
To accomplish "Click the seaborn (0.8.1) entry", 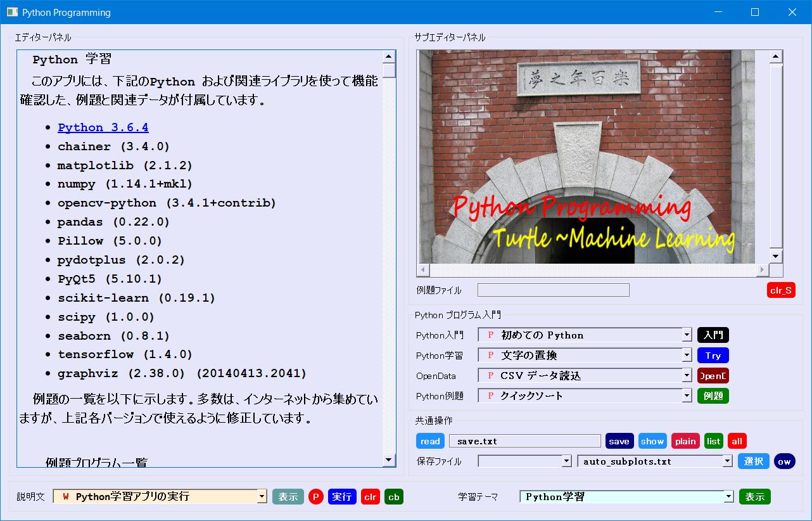I will coord(114,336).
